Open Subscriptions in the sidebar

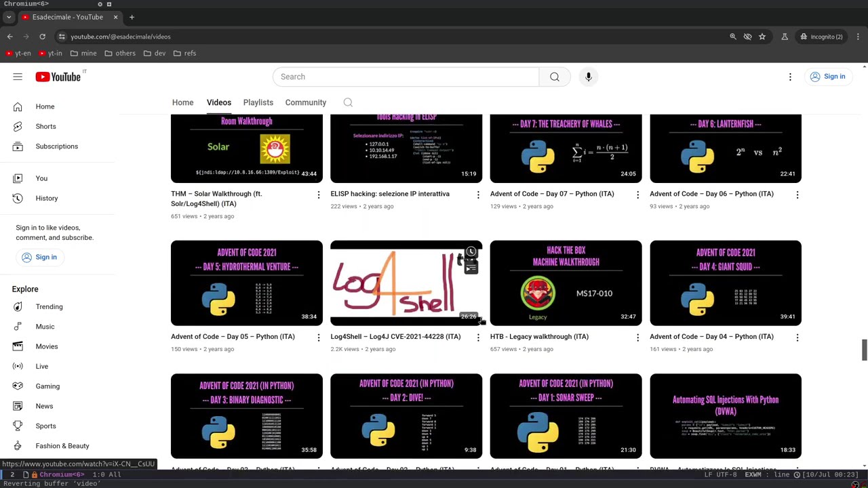click(x=58, y=146)
